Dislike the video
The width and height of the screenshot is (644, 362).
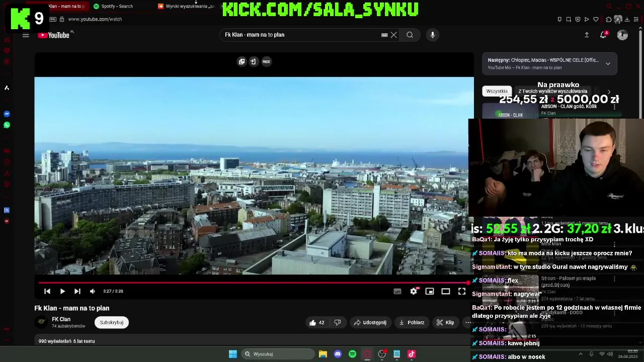[338, 322]
